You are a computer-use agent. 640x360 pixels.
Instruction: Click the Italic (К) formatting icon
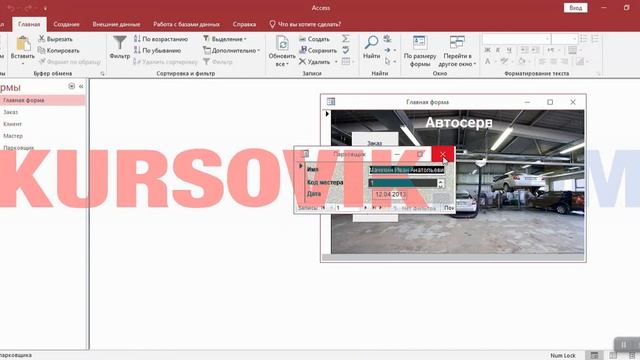tap(498, 50)
